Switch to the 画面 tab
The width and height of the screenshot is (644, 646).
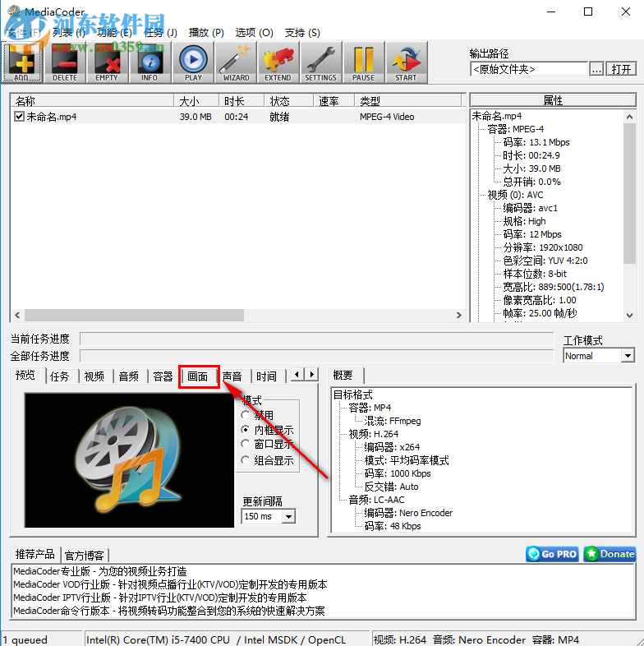[198, 376]
